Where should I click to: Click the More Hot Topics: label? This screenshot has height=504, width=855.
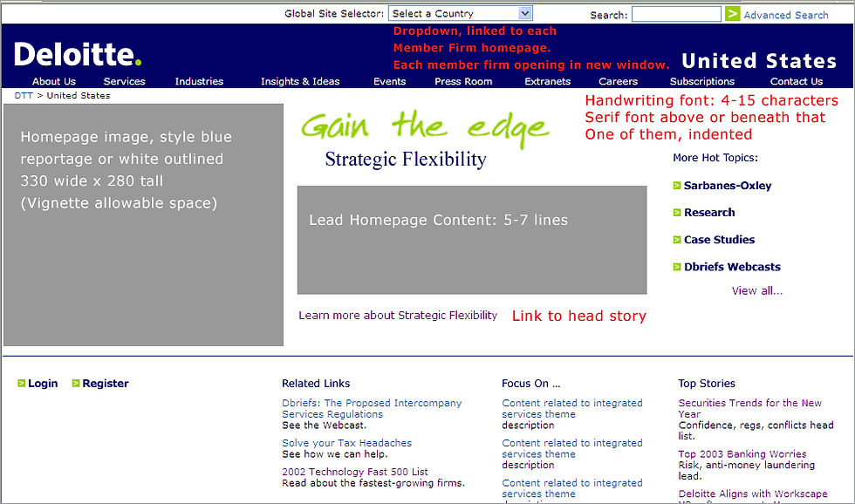[715, 158]
